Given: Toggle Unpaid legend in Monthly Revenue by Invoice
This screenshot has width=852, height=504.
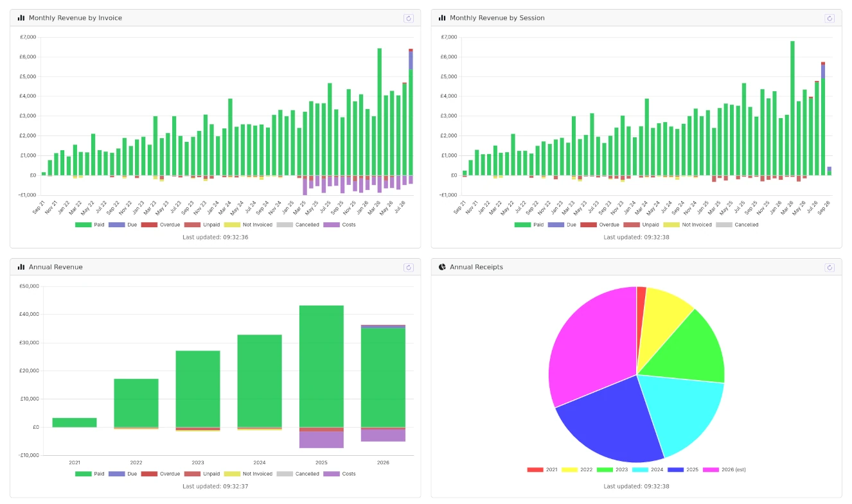Looking at the screenshot, I should coord(202,225).
